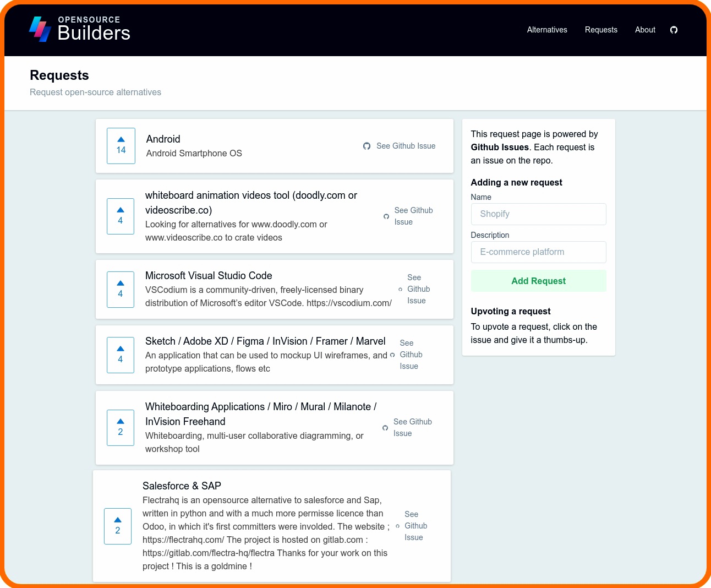Viewport: 711px width, 588px height.
Task: Click the Salesforce & SAP title
Action: [182, 486]
